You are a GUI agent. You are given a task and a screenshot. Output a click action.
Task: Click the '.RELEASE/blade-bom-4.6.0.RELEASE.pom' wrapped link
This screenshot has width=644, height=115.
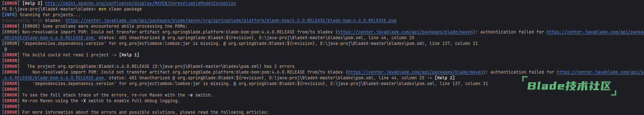click(48, 38)
